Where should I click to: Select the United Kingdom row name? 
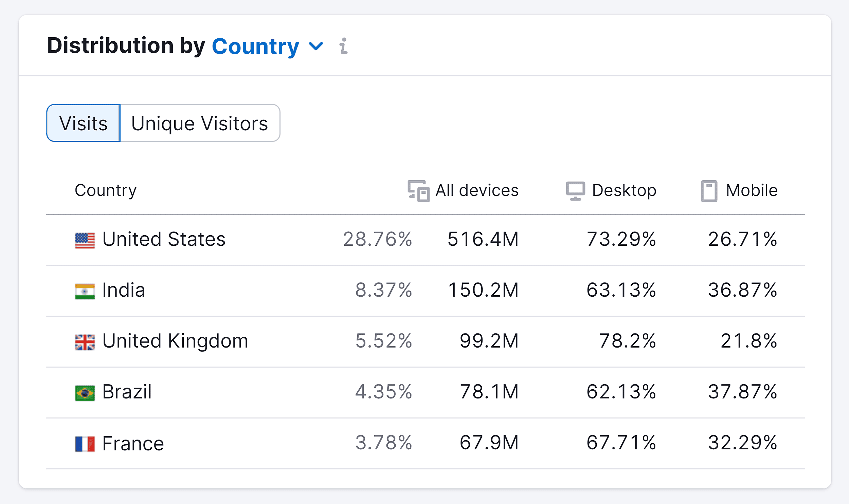click(x=175, y=341)
